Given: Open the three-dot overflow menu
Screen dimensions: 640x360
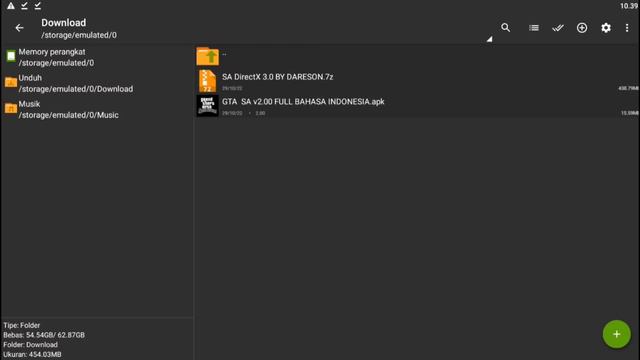Looking at the screenshot, I should click(x=627, y=28).
